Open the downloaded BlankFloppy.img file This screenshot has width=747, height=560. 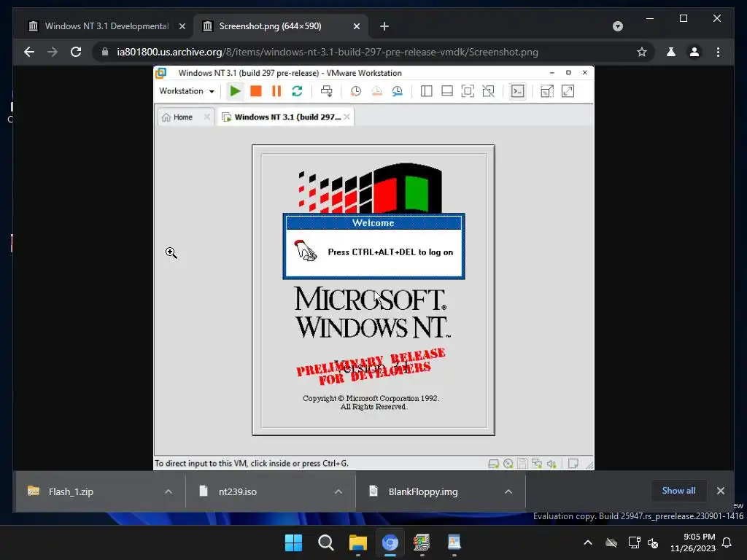pyautogui.click(x=422, y=491)
